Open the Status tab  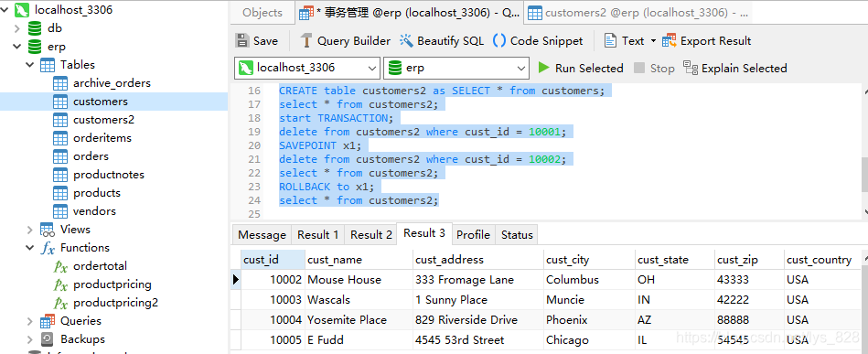517,235
